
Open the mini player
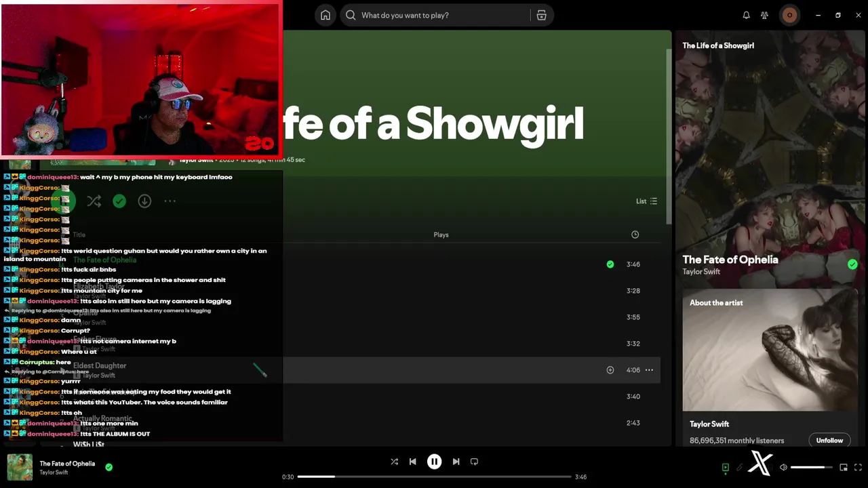(844, 468)
